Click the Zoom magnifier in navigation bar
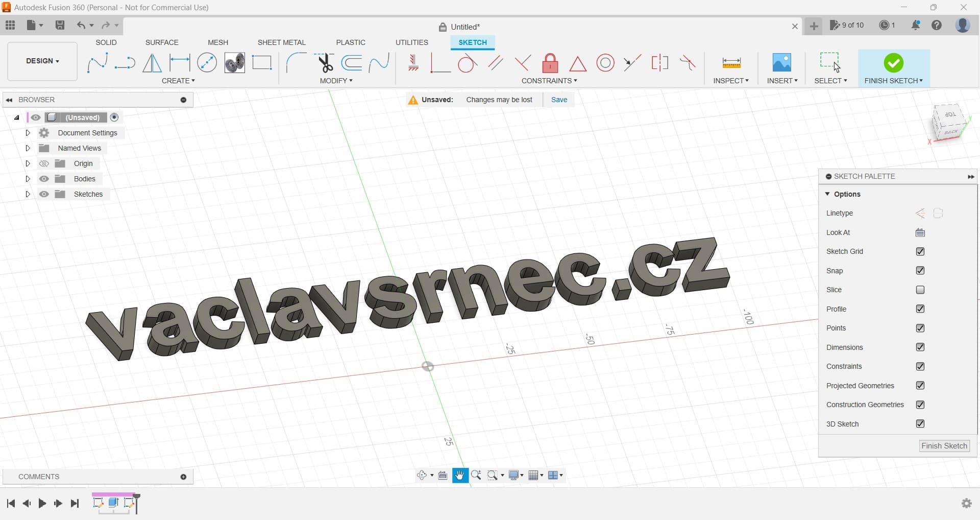Screen dimensions: 980x520 coord(476,475)
